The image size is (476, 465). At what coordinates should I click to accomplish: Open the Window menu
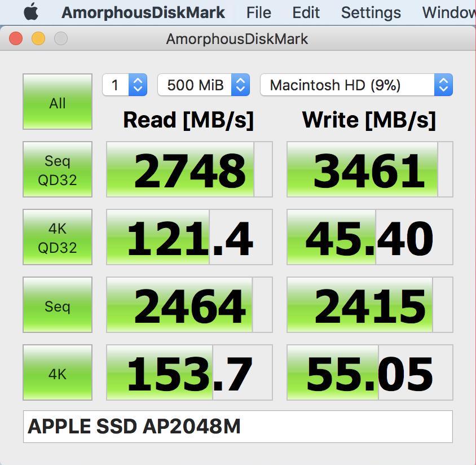[449, 13]
